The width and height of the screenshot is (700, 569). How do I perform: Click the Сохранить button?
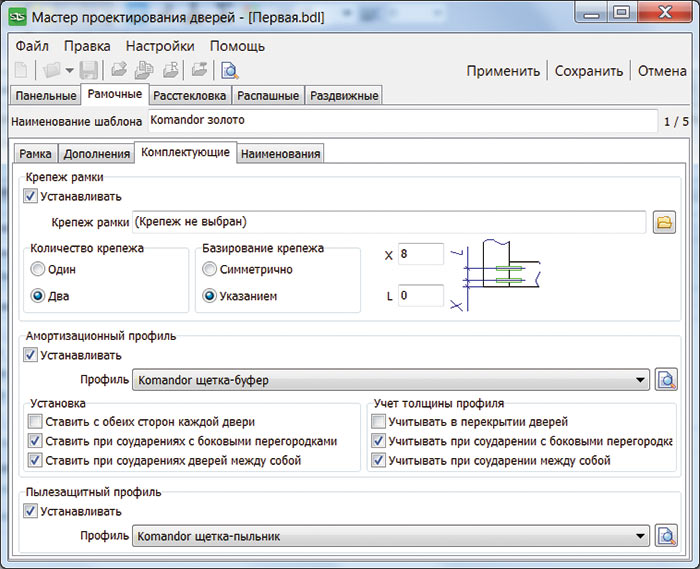(x=589, y=71)
